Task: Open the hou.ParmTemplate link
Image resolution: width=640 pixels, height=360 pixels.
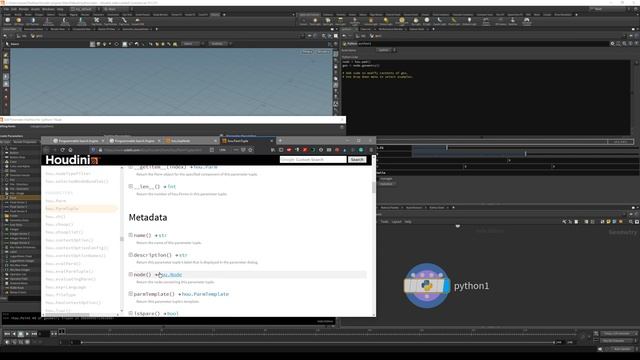Action: pyautogui.click(x=205, y=294)
